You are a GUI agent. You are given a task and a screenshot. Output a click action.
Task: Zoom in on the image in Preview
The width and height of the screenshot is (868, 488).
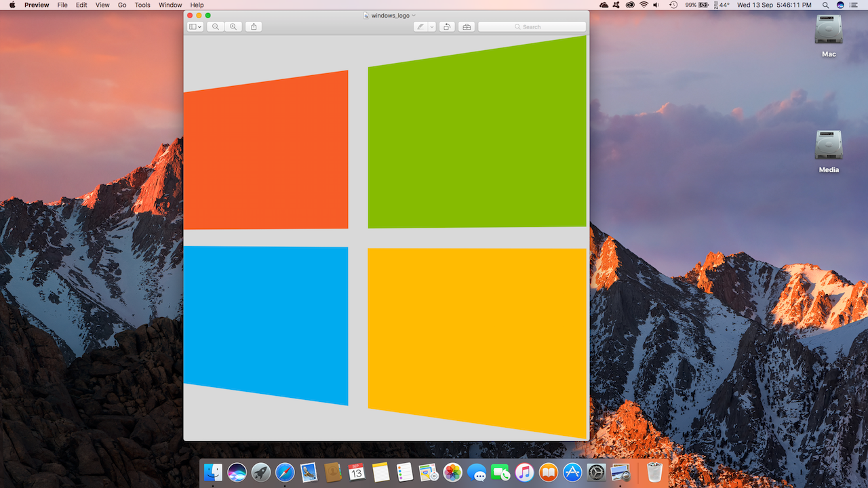[233, 26]
